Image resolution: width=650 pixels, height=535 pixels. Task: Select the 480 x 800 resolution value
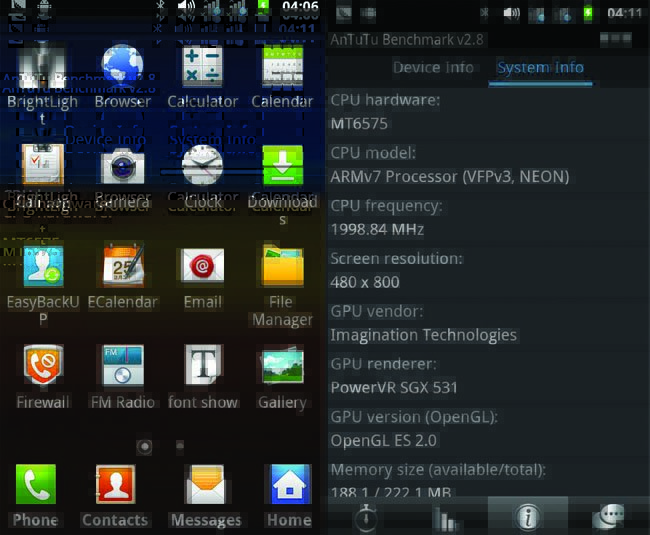tap(365, 282)
